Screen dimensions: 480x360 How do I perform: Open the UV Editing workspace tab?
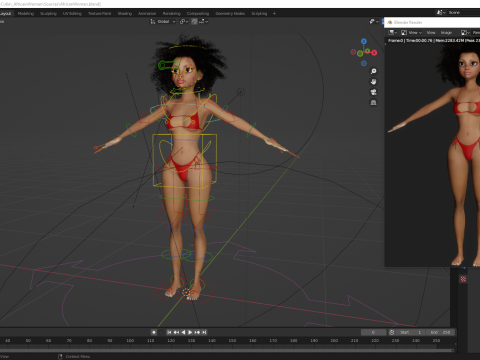[72, 14]
